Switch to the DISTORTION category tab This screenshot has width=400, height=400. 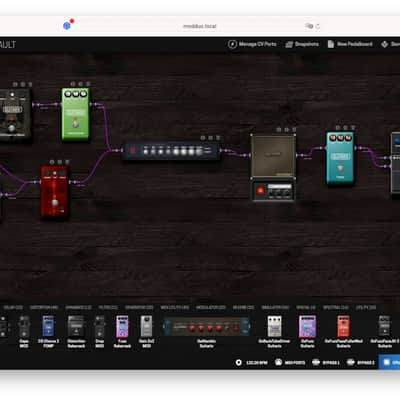click(44, 307)
